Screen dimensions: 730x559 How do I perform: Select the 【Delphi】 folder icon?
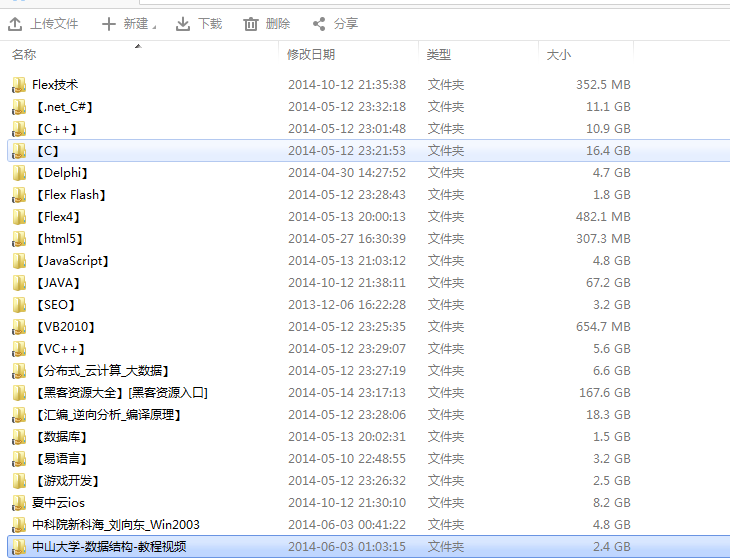click(19, 173)
